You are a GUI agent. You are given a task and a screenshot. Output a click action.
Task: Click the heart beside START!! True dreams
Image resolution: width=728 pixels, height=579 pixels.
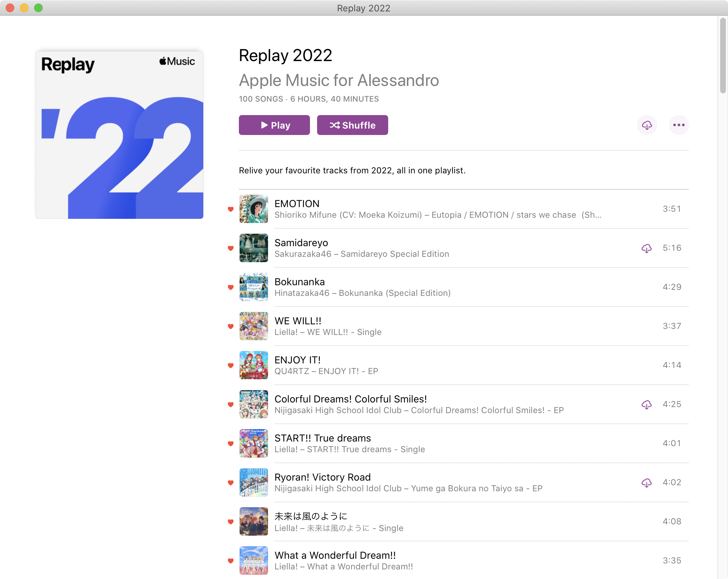click(x=231, y=443)
